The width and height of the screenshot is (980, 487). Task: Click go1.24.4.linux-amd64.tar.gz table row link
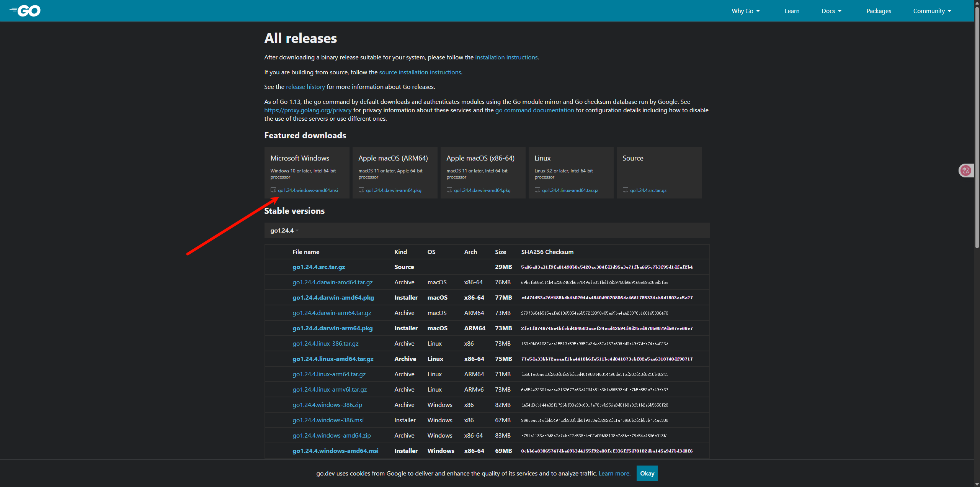(333, 359)
